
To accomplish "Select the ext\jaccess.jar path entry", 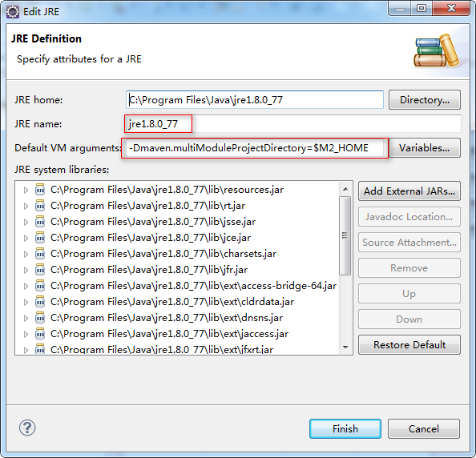I will coord(169,334).
